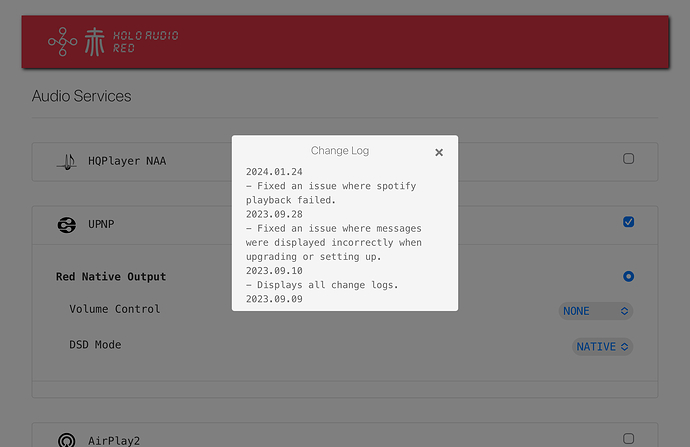The height and width of the screenshot is (447, 690).
Task: Click the Audio Services heading
Action: 82,97
